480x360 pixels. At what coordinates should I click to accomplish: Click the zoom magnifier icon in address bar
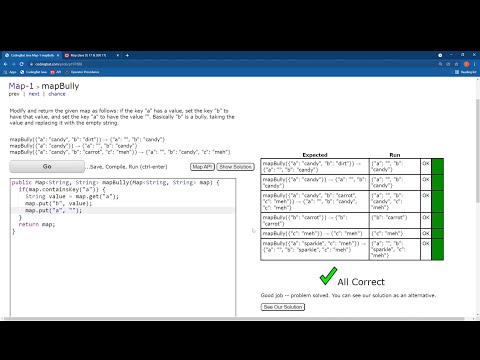(440, 64)
